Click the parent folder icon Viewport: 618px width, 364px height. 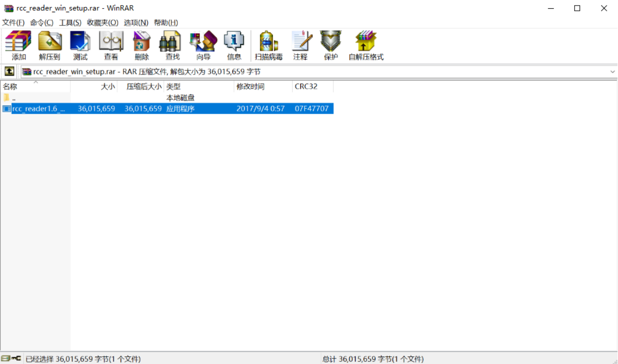tap(7, 97)
